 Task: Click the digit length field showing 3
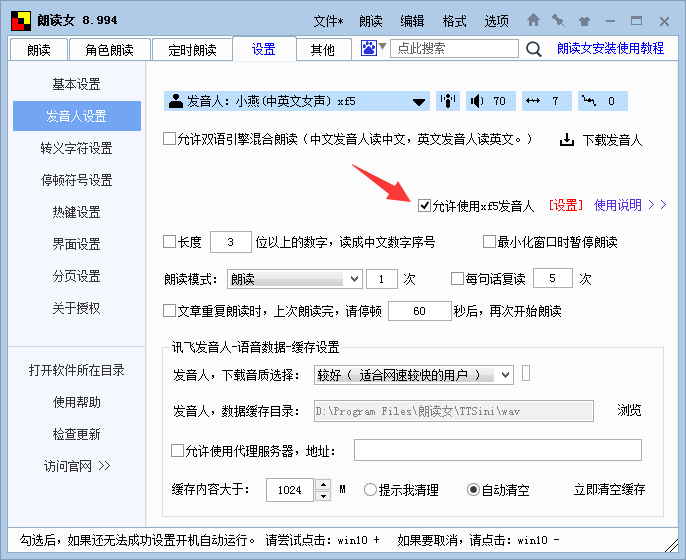pos(231,242)
